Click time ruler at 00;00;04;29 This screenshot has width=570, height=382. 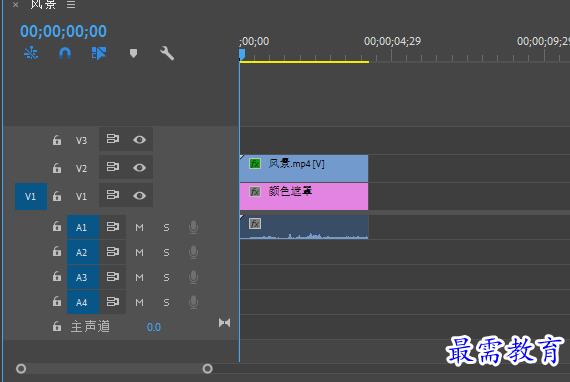[392, 41]
